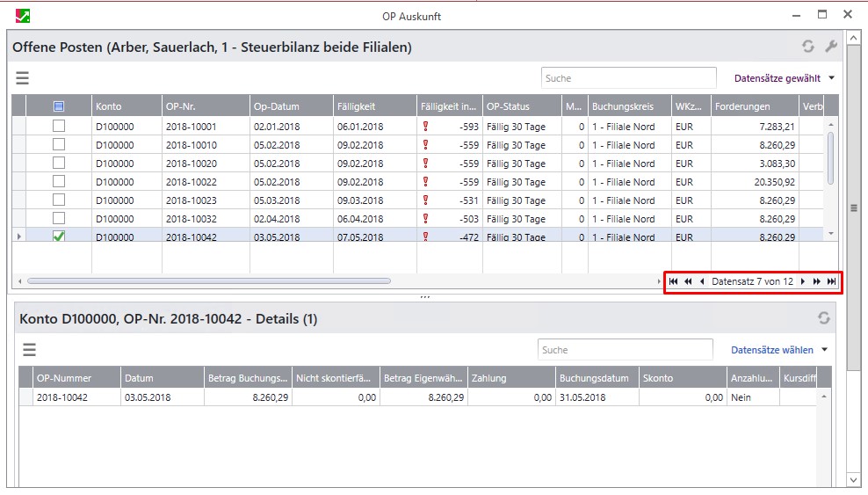Jump to the first record in navigator
Viewport: 868px width, 495px height.
tap(674, 282)
